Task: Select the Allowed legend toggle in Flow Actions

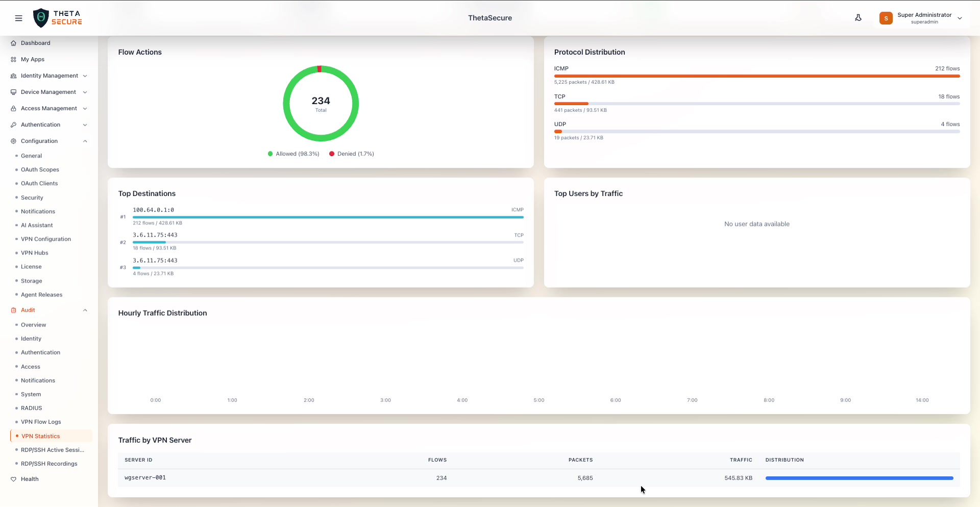Action: coord(293,154)
